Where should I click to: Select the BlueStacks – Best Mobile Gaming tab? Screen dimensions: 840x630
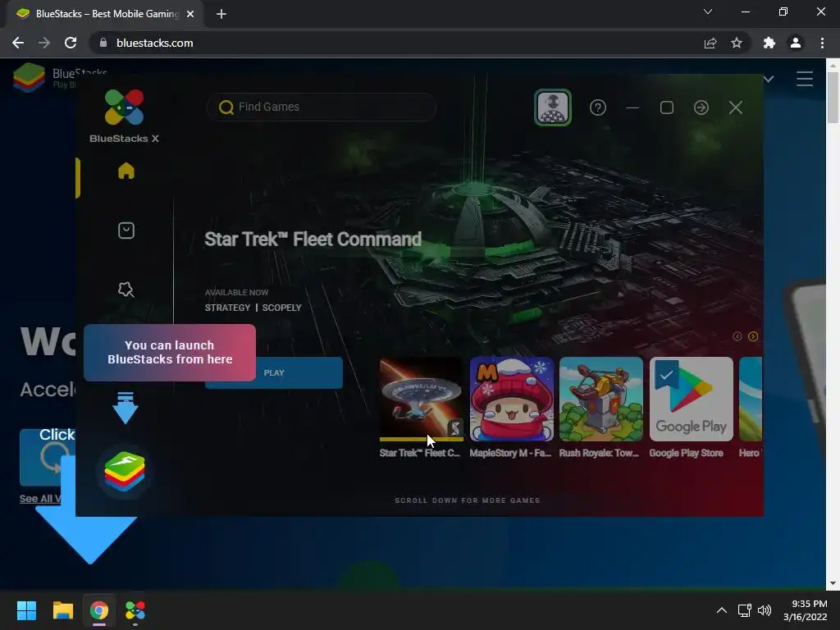point(104,14)
